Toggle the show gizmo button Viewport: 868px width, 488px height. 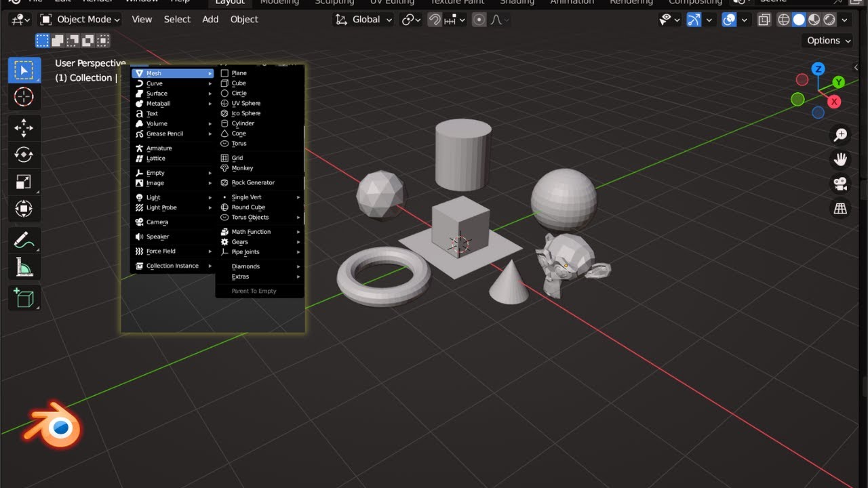pyautogui.click(x=694, y=20)
